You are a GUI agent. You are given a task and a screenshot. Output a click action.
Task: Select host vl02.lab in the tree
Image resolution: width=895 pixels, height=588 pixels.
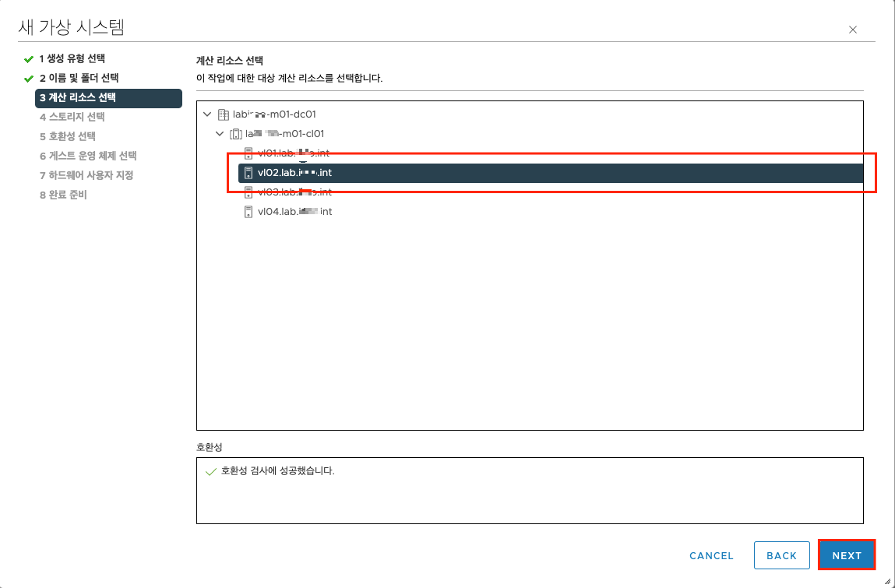coord(551,172)
